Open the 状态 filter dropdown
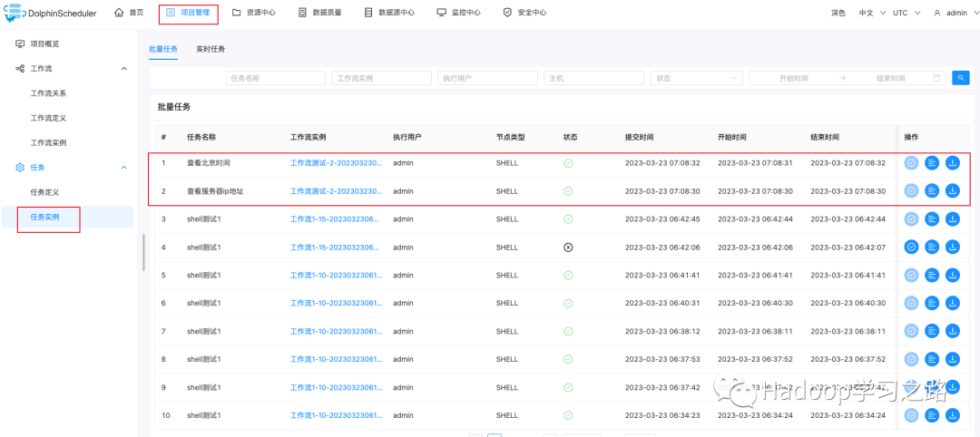The width and height of the screenshot is (980, 437). point(696,78)
